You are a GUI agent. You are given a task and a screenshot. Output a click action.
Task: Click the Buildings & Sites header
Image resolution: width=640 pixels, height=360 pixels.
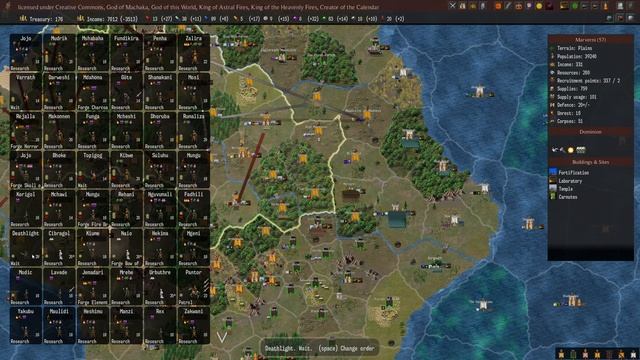[590, 162]
